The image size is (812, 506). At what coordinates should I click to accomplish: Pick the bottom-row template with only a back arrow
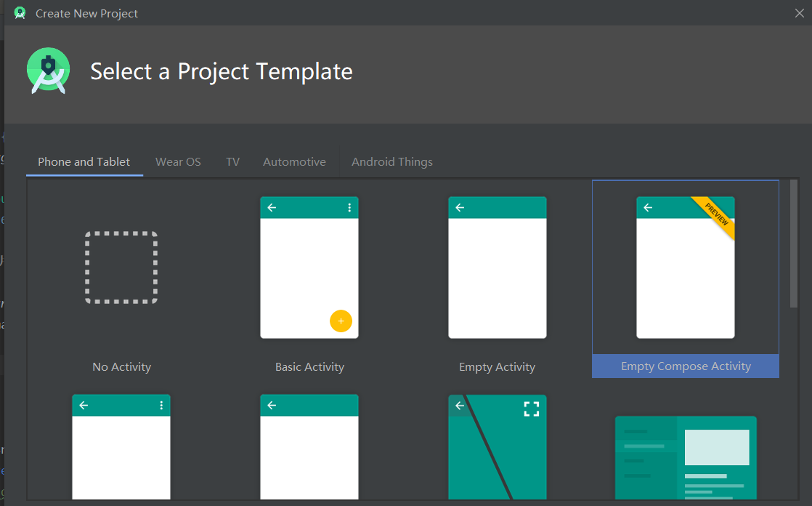[309, 447]
